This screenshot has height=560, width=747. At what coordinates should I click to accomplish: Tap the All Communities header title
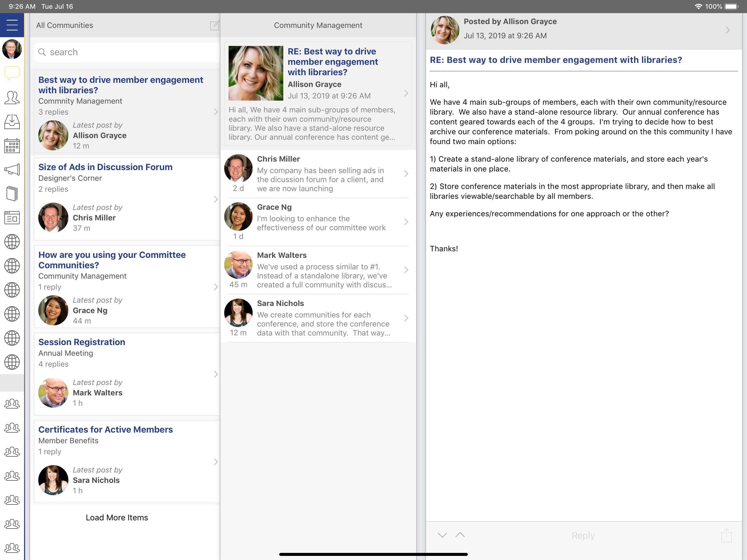[x=65, y=25]
